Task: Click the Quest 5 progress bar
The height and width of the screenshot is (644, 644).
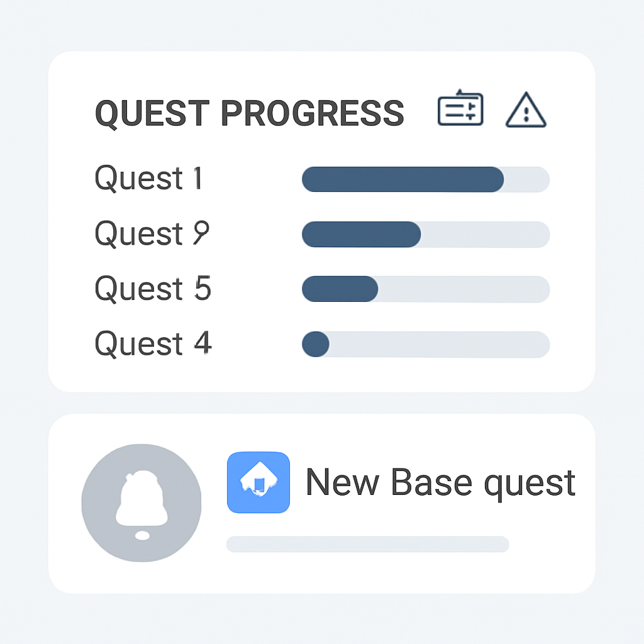Action: (x=426, y=289)
